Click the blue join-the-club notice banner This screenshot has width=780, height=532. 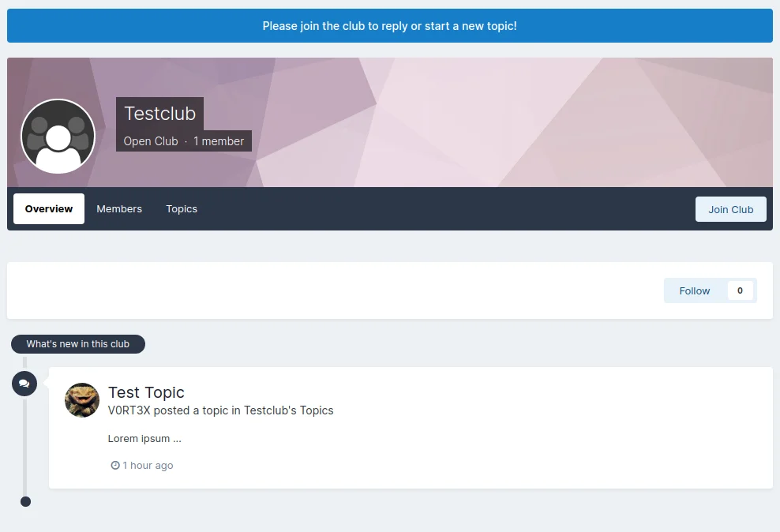390,26
